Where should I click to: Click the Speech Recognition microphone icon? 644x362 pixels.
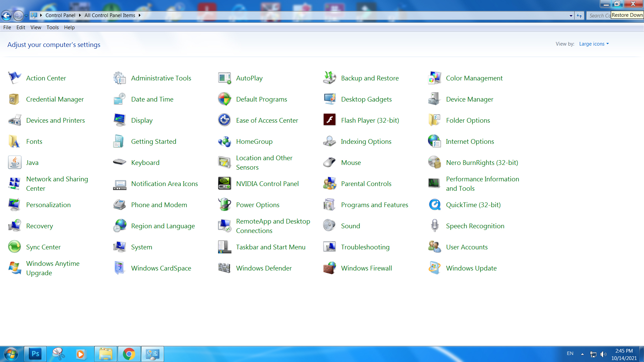pos(435,226)
